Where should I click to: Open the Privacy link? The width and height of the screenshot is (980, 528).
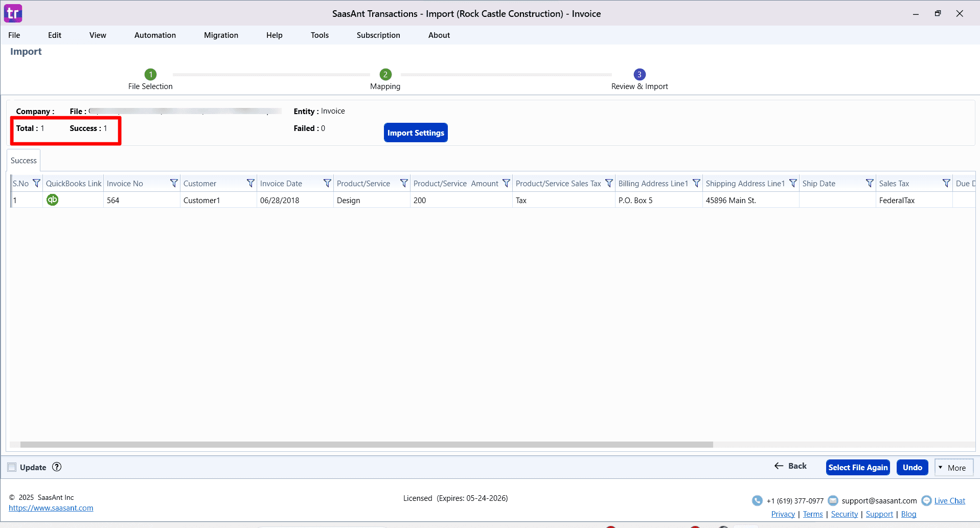coord(783,514)
